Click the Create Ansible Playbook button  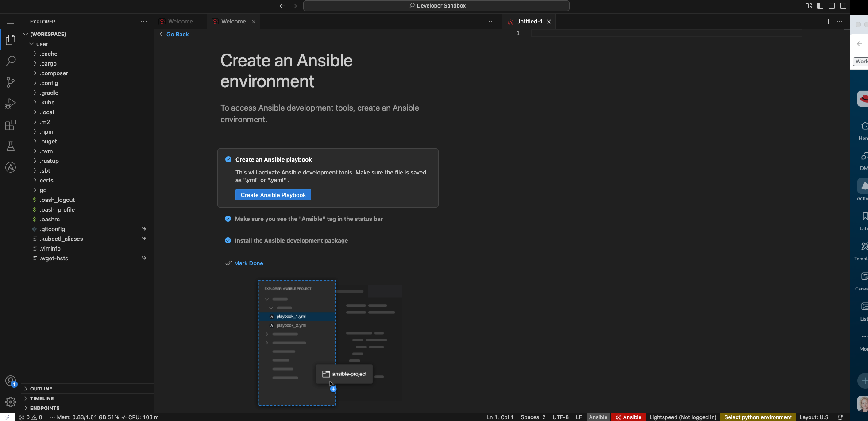pyautogui.click(x=273, y=195)
